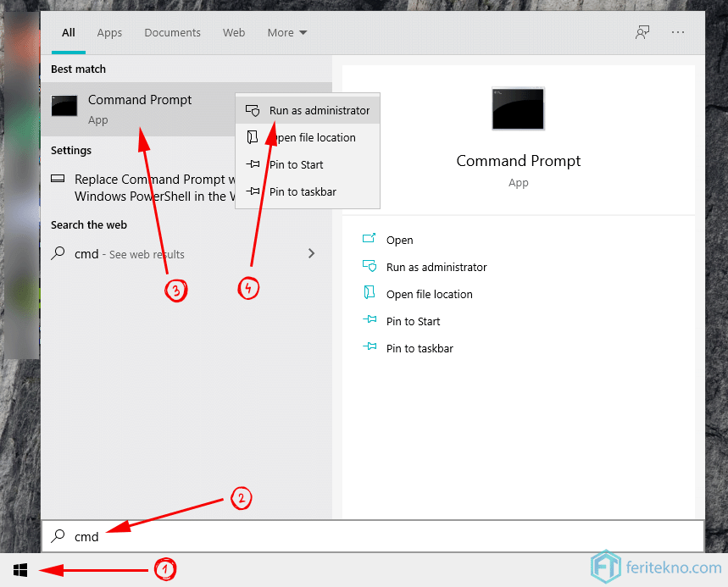Switch to the Apps tab
The width and height of the screenshot is (728, 587).
(109, 33)
